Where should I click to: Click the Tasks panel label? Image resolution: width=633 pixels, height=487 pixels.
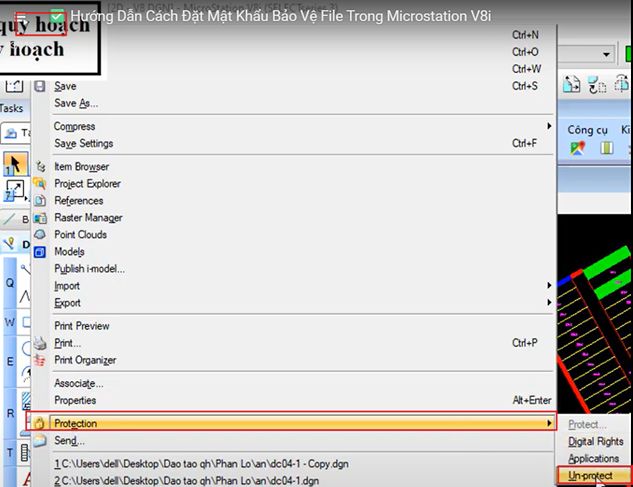[11, 108]
